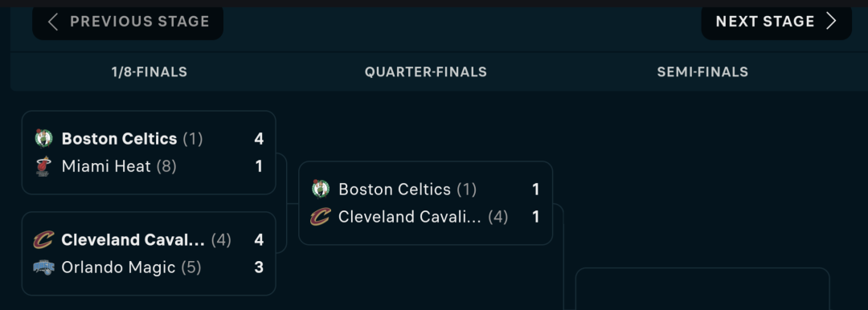
Task: Go to Previous Stage
Action: coord(128,22)
